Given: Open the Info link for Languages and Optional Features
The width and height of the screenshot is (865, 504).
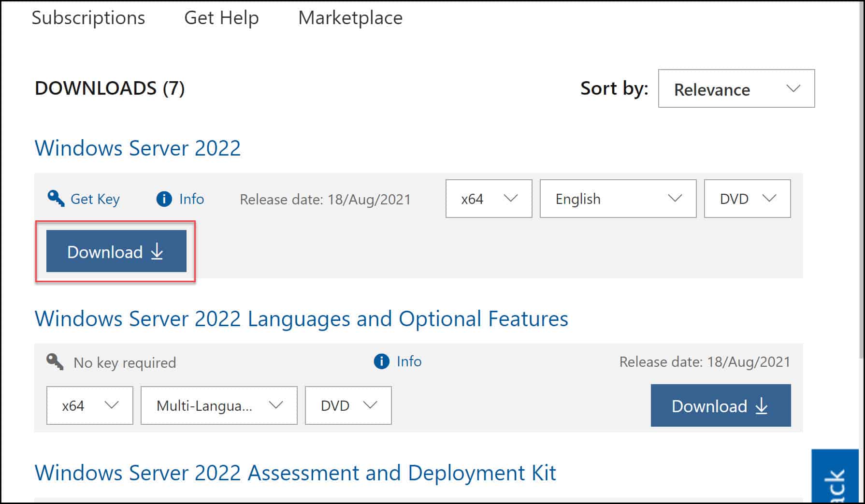Looking at the screenshot, I should [x=409, y=361].
